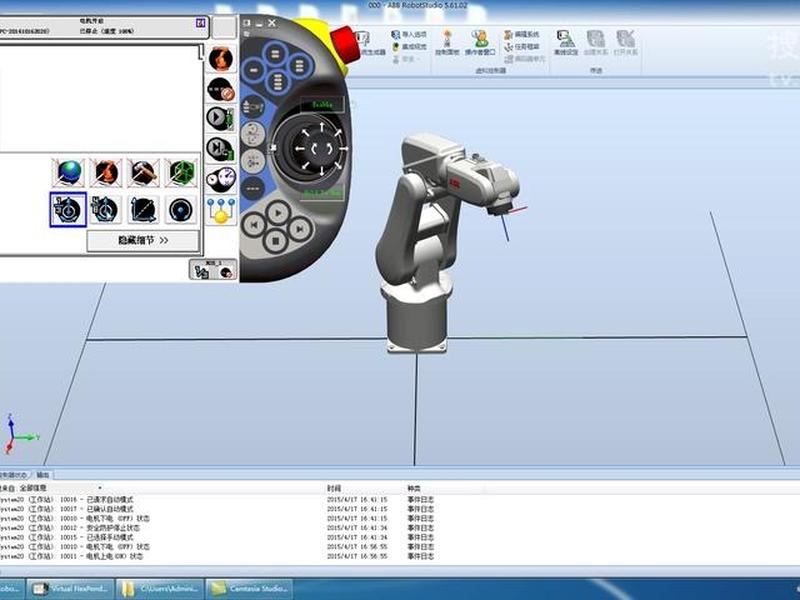Open Virtual FlexPendant taskbar item
800x600 pixels.
[x=70, y=589]
